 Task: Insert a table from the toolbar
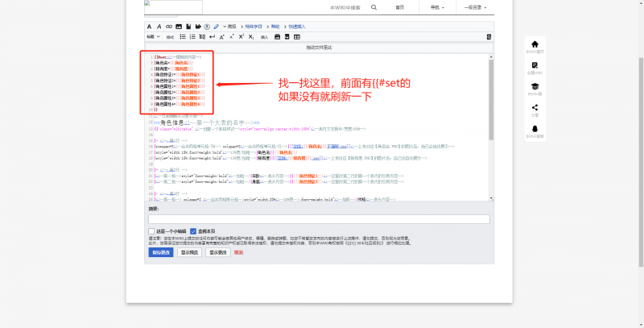[296, 37]
